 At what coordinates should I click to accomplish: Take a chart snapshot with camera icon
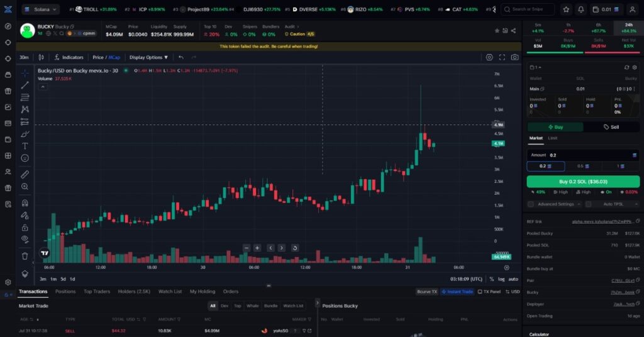tap(514, 57)
